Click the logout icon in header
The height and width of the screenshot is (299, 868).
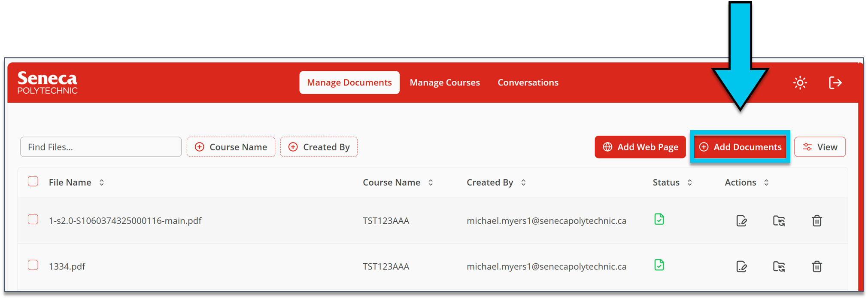pos(835,82)
